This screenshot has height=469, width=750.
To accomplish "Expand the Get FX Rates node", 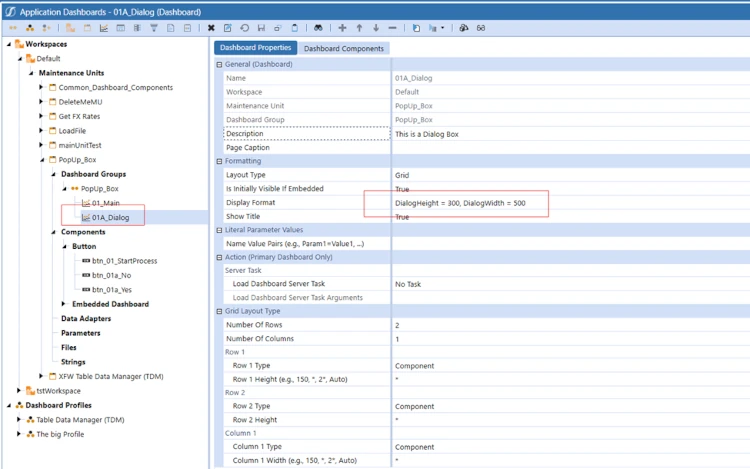I will coord(41,116).
